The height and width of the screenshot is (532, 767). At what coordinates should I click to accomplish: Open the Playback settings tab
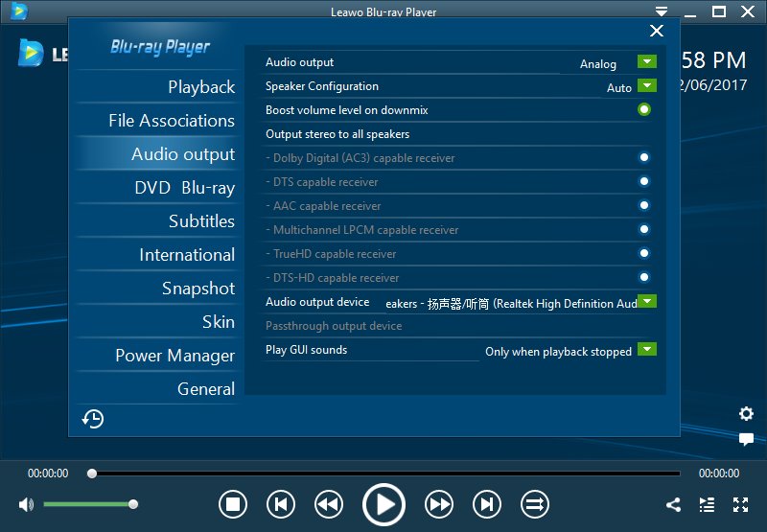pyautogui.click(x=156, y=87)
